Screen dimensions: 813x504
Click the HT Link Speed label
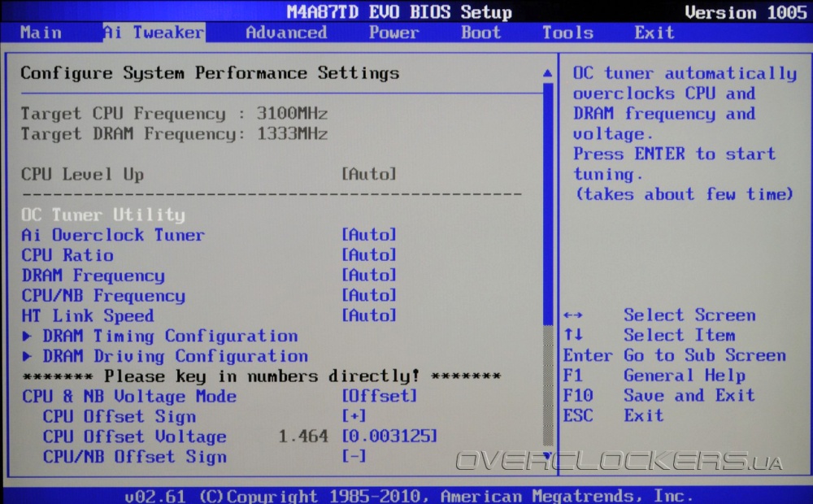click(88, 315)
